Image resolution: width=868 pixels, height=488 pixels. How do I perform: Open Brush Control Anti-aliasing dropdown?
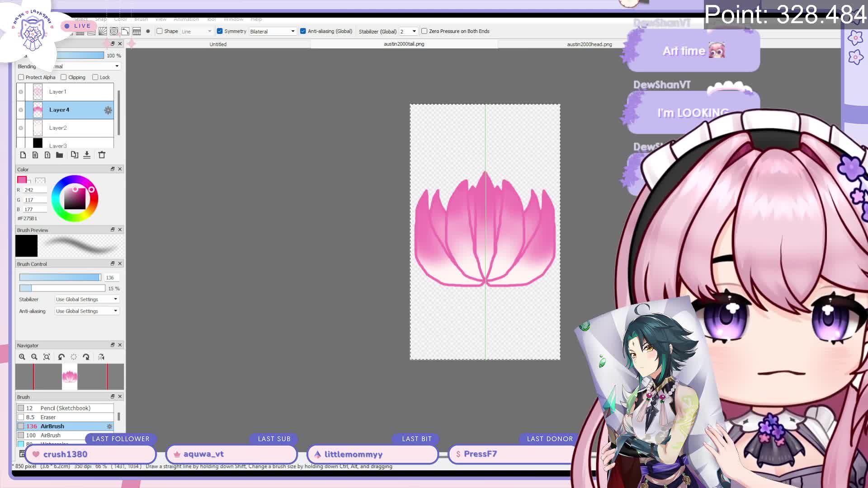click(87, 311)
